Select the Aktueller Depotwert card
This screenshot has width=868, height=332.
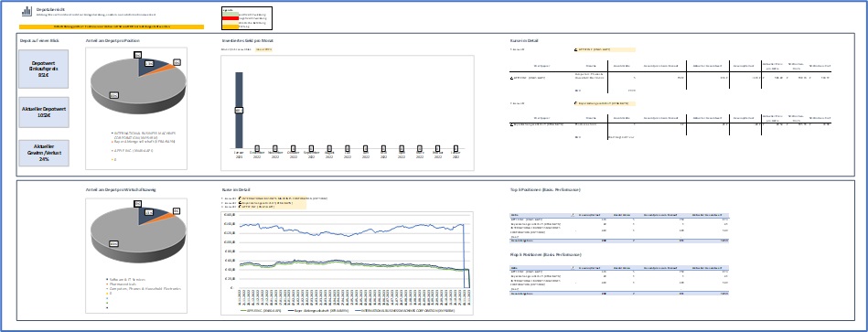[x=44, y=112]
